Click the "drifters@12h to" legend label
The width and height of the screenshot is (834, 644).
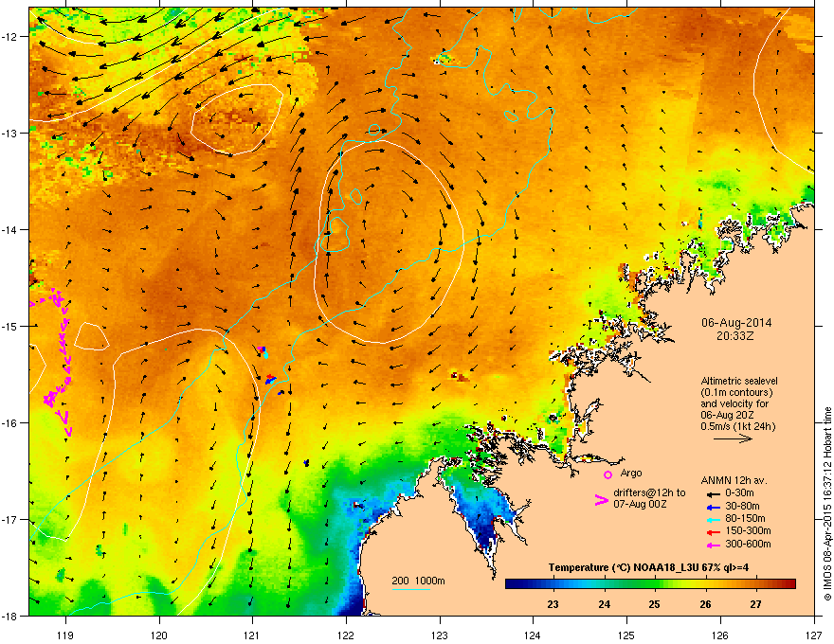pyautogui.click(x=649, y=492)
